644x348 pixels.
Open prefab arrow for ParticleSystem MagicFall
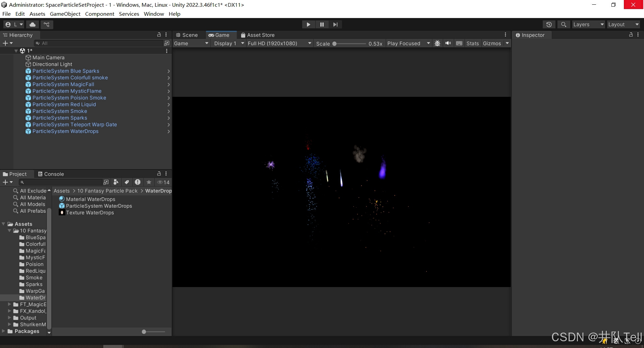(168, 84)
